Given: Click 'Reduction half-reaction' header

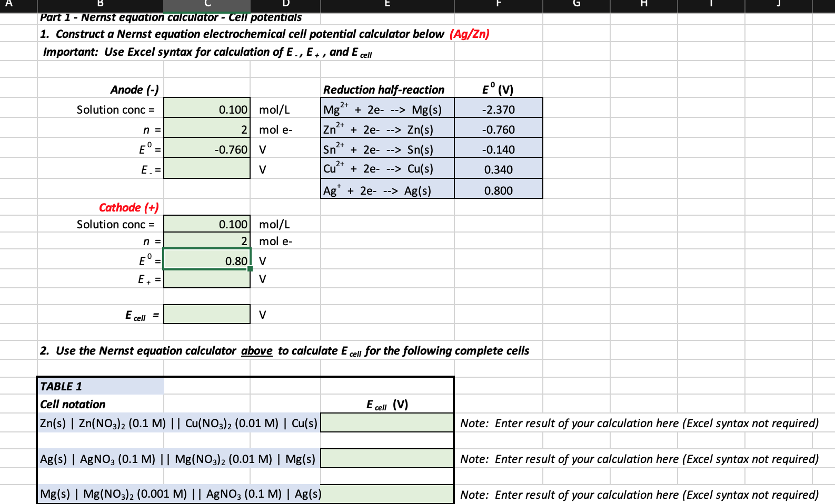Looking at the screenshot, I should [x=384, y=89].
